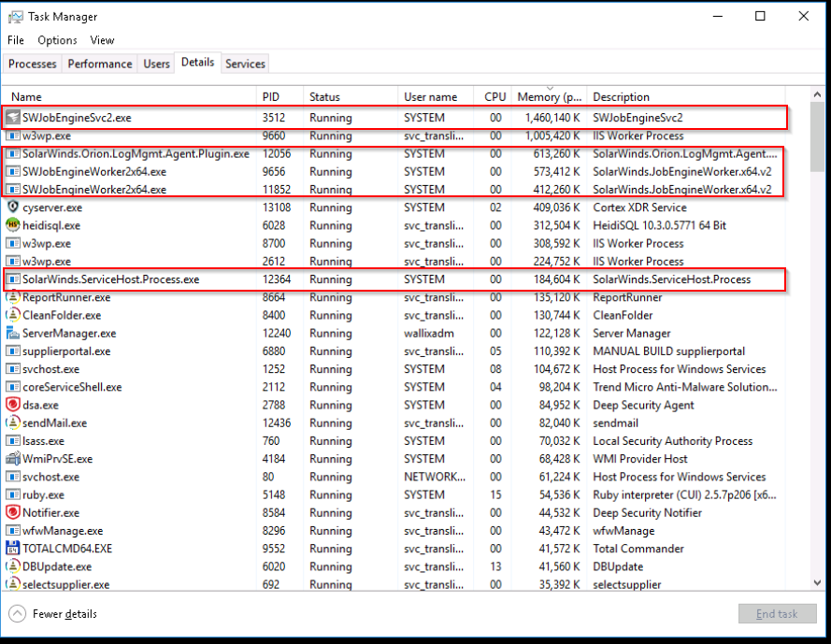Open the File menu
831x644 pixels.
point(15,40)
